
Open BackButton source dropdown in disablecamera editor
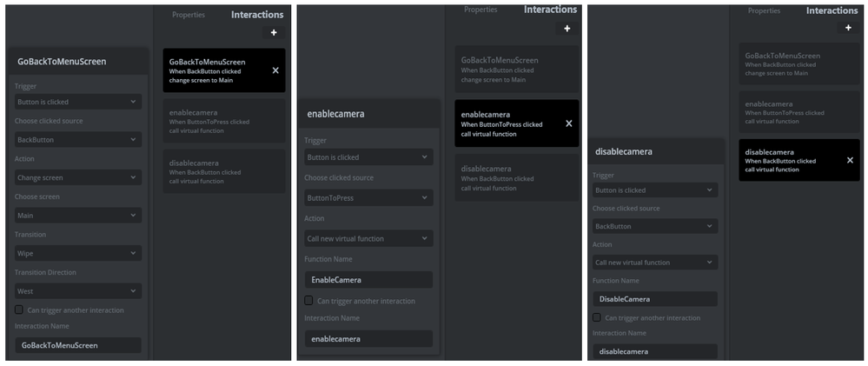tap(655, 226)
